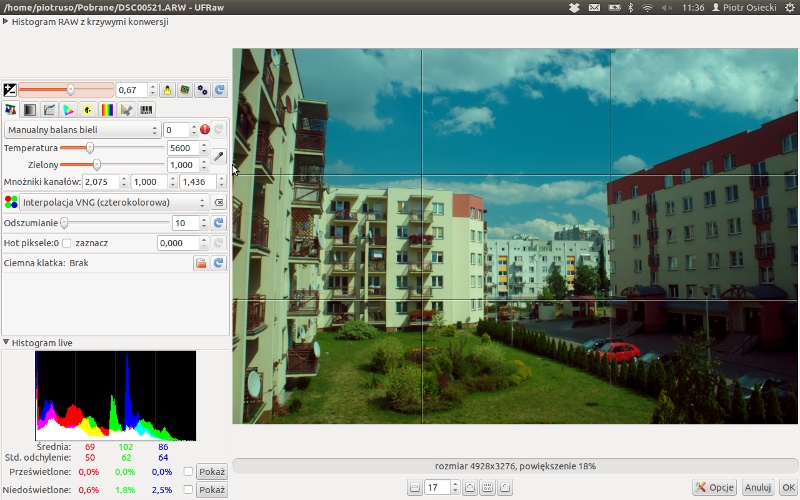Screen dimensions: 800x500
Task: Enable the hot pixels 'zaznacz' checkbox
Action: (67, 243)
